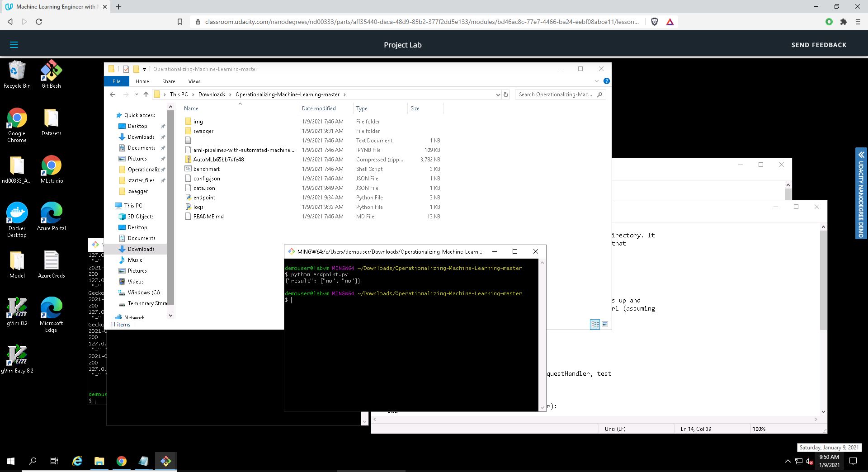Open the MLstudio desktop shortcut

pos(51,169)
